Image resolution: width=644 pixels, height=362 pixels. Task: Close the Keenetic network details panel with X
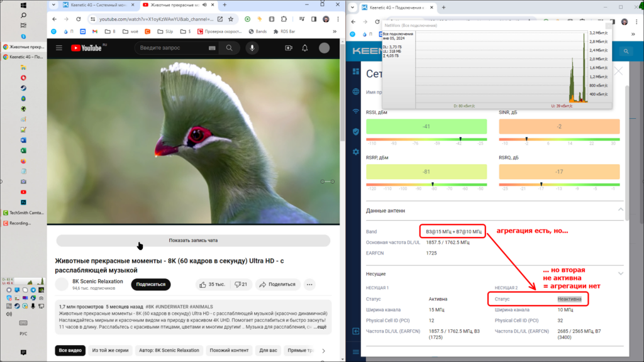619,72
